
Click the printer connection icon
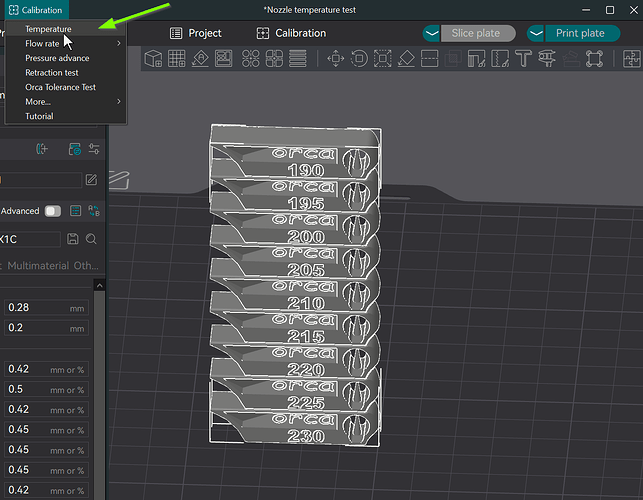pos(42,148)
